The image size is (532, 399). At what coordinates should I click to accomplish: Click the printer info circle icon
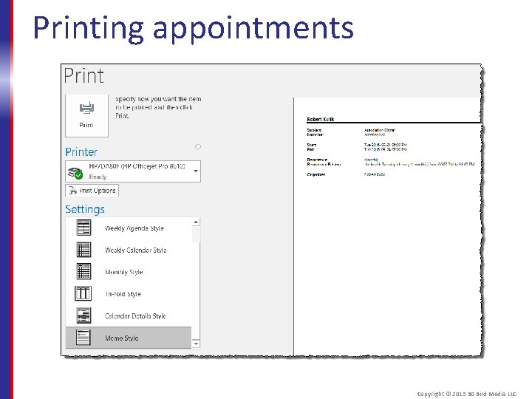point(198,146)
